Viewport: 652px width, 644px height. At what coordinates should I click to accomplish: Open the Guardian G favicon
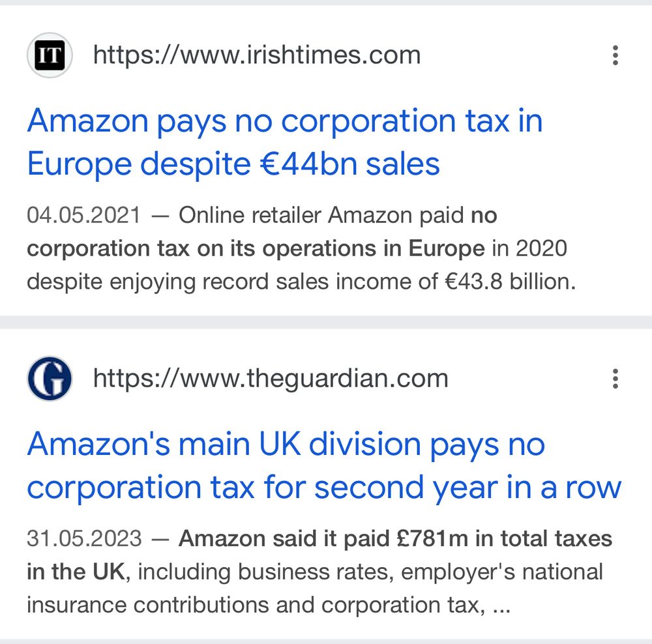50,378
